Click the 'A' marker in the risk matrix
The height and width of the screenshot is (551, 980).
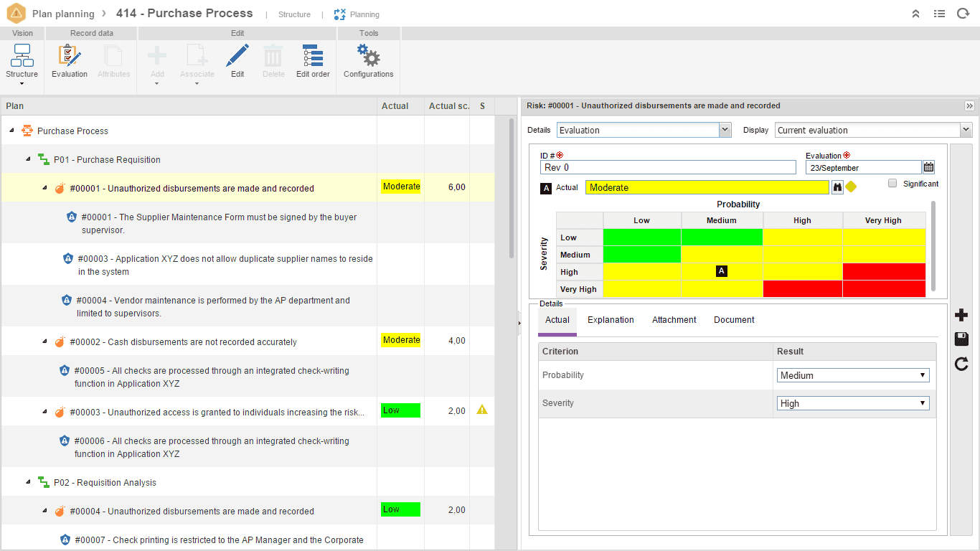(722, 271)
